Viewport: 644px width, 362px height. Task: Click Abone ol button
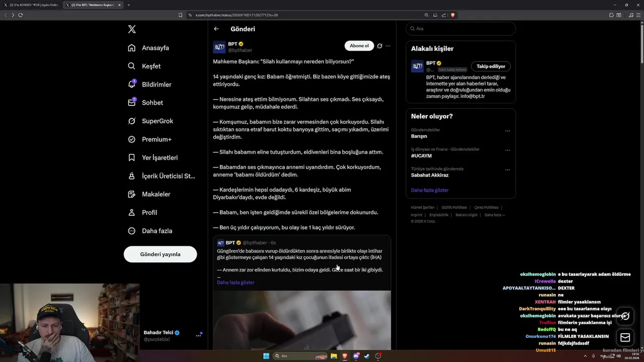(x=359, y=46)
